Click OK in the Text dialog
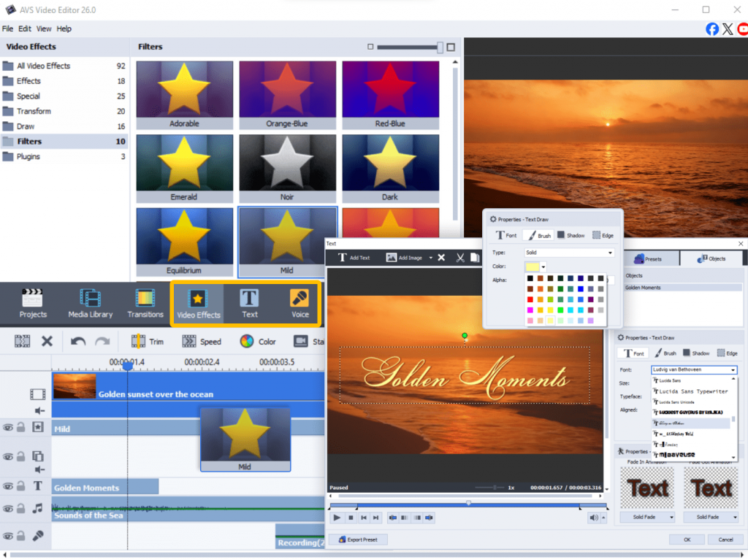The height and width of the screenshot is (560, 748). tap(687, 540)
